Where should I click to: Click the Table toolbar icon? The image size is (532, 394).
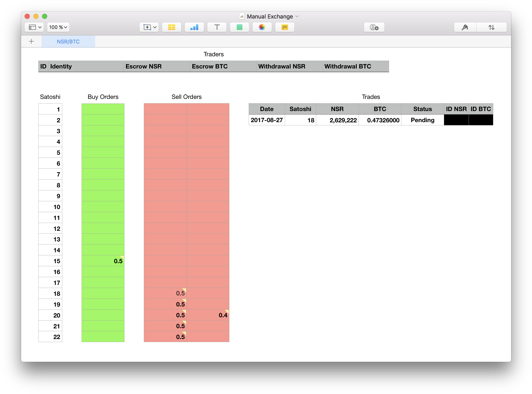click(x=171, y=27)
